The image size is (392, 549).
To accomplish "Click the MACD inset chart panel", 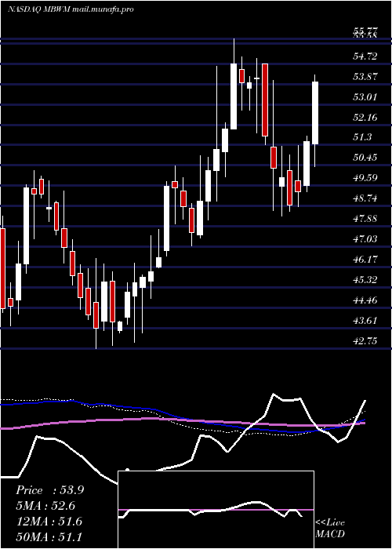I will [216, 510].
